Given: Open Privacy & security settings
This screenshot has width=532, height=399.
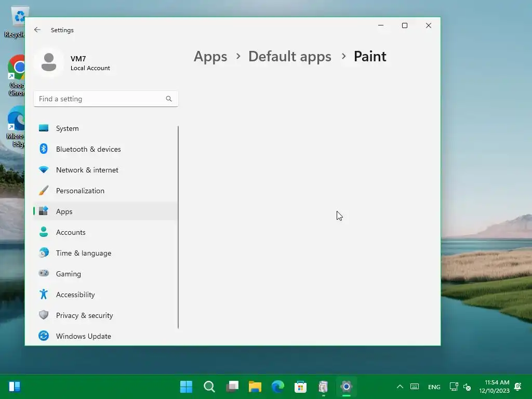Looking at the screenshot, I should pyautogui.click(x=105, y=315).
